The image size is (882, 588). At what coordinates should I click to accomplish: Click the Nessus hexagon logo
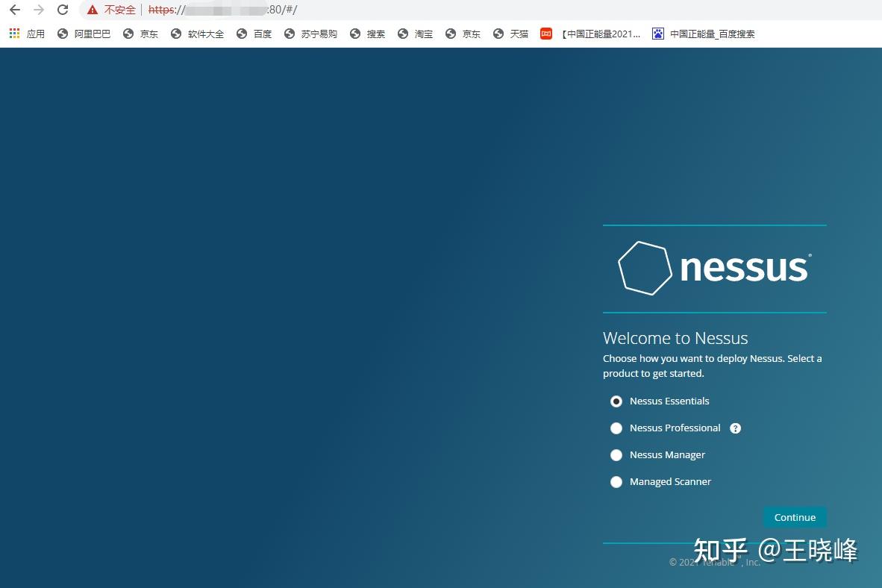[645, 268]
